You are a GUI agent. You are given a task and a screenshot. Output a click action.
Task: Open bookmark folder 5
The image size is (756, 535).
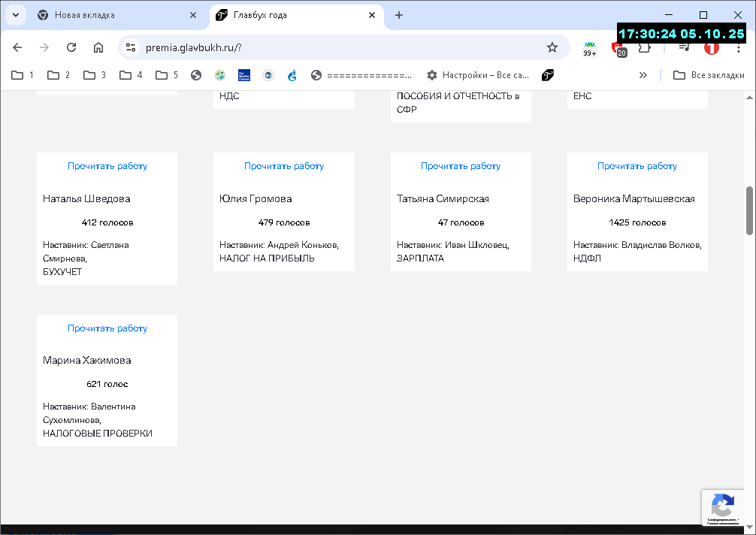pyautogui.click(x=167, y=75)
